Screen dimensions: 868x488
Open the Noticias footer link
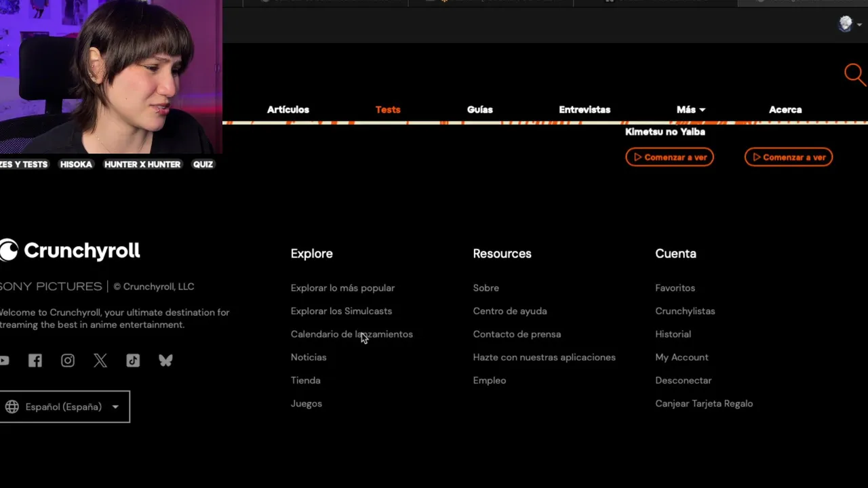(309, 357)
